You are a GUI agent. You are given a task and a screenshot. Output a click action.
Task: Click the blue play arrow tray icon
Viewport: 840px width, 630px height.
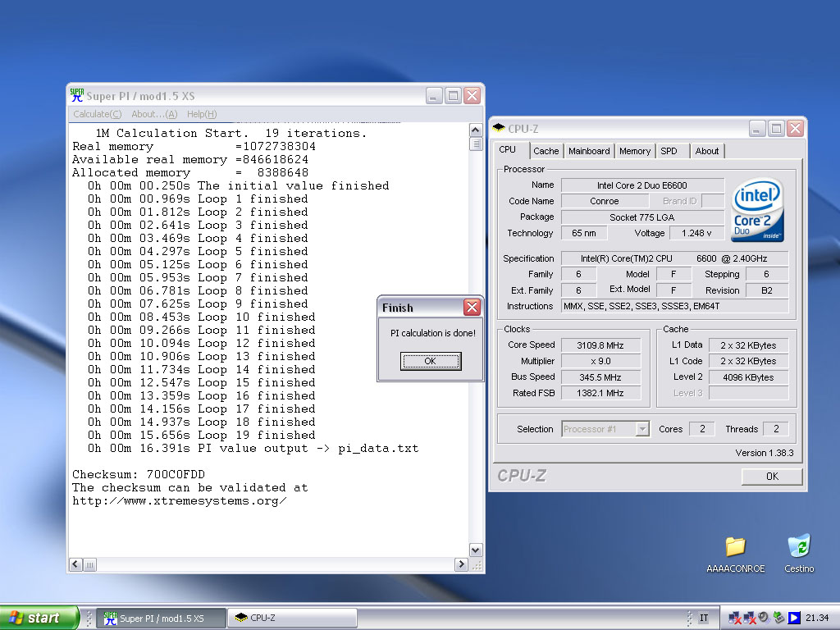(794, 618)
